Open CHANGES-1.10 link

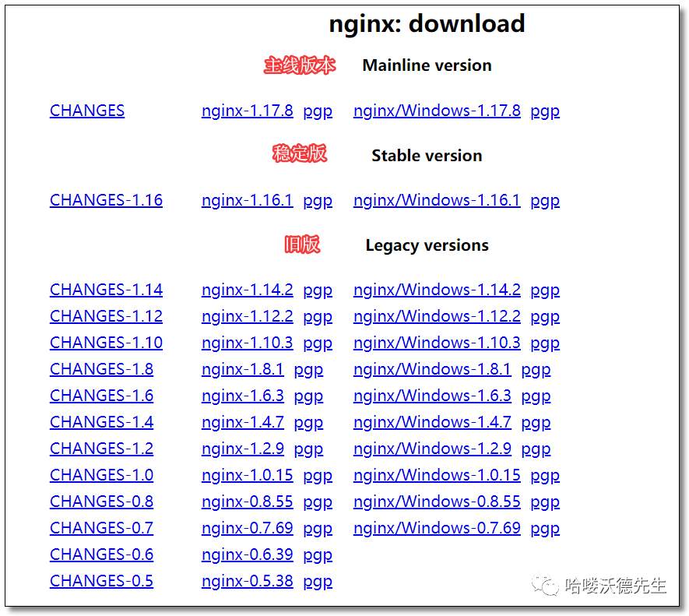106,343
